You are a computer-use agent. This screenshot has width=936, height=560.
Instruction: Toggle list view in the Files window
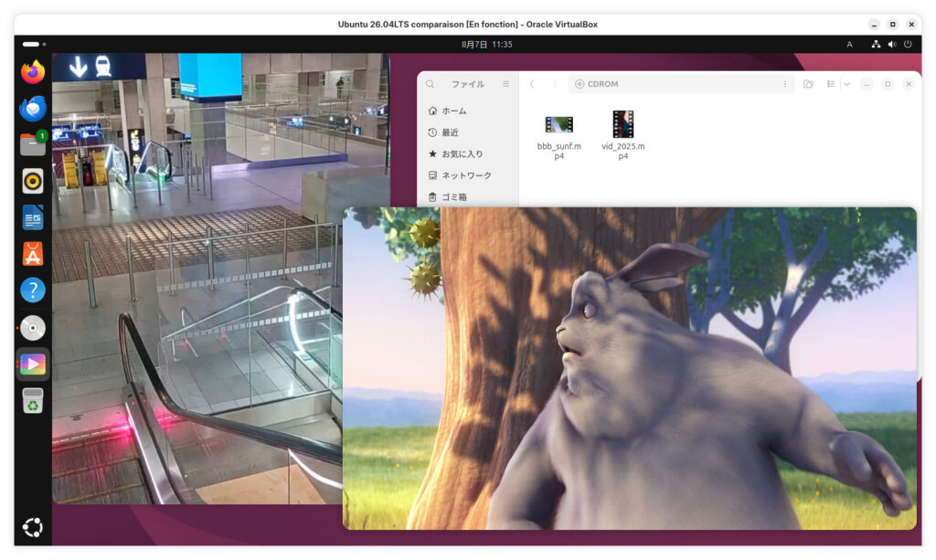(830, 84)
